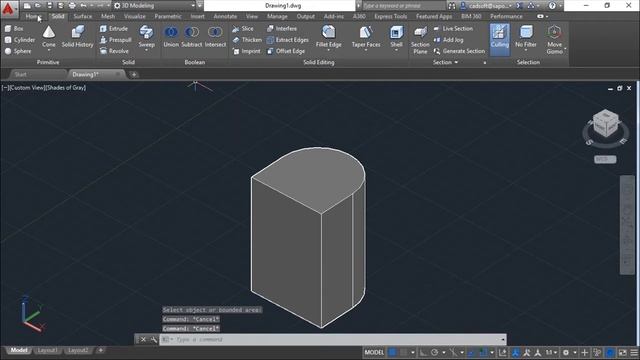Open the Visualize ribbon tab
This screenshot has height=360, width=640.
pos(135,16)
